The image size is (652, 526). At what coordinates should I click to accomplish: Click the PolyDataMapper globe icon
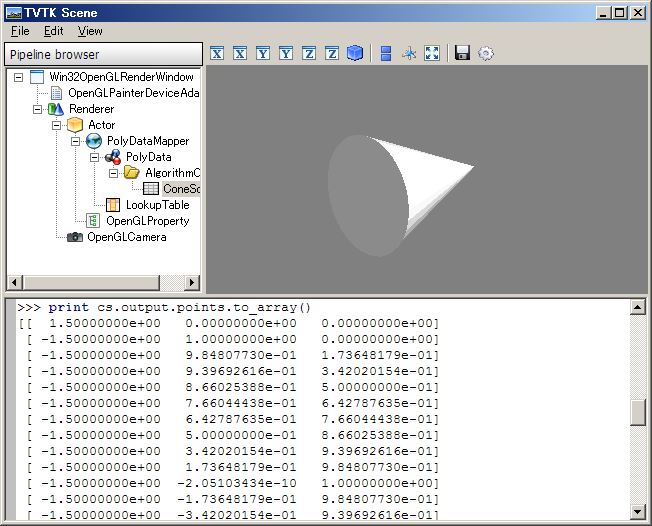pos(94,141)
